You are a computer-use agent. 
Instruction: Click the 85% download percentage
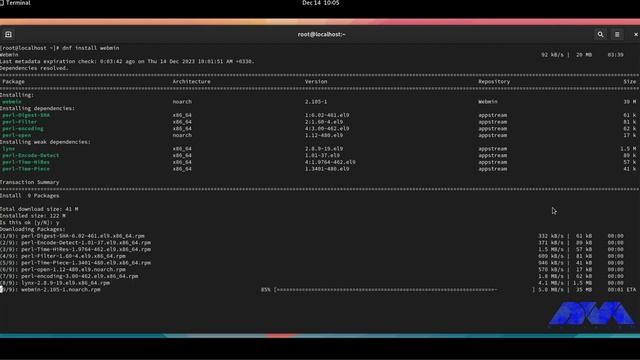(266, 290)
